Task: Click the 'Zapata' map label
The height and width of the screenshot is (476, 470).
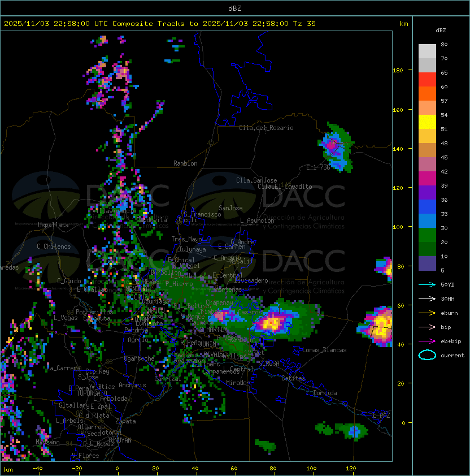Action: click(x=125, y=421)
